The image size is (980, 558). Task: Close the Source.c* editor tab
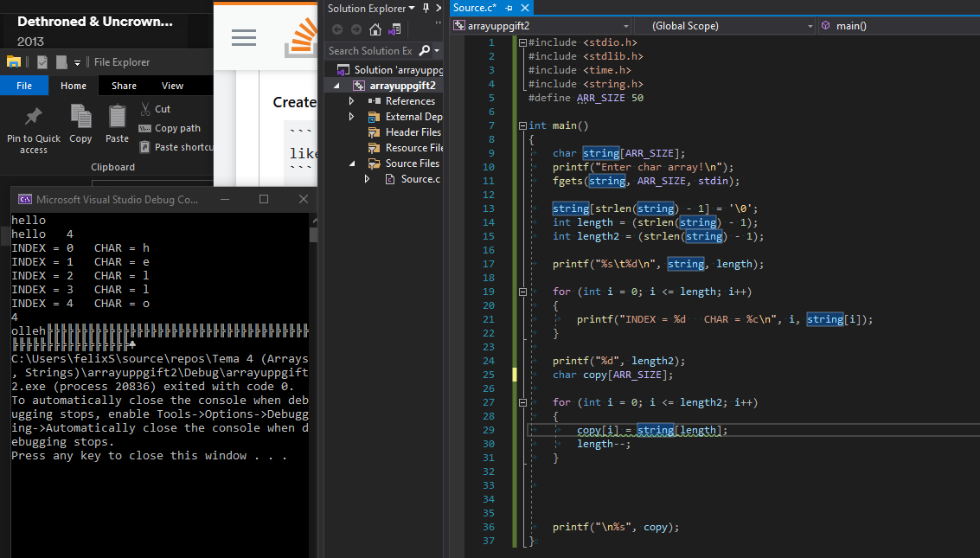(x=525, y=8)
